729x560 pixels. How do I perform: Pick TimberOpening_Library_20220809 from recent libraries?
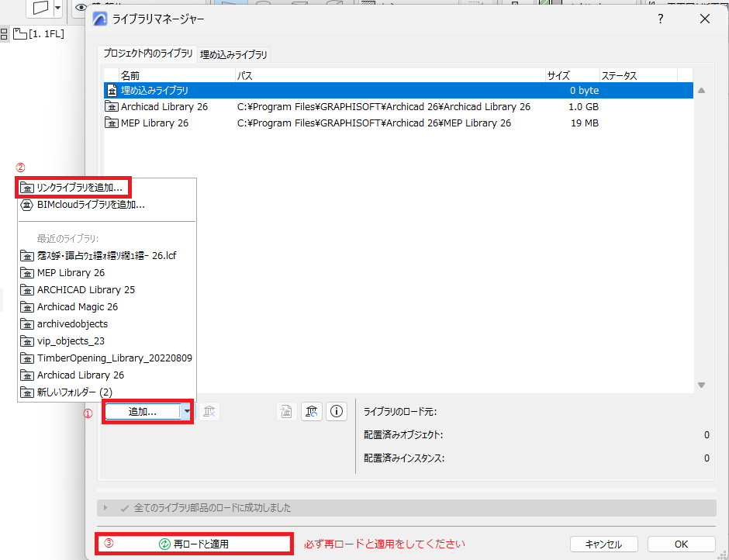106,358
